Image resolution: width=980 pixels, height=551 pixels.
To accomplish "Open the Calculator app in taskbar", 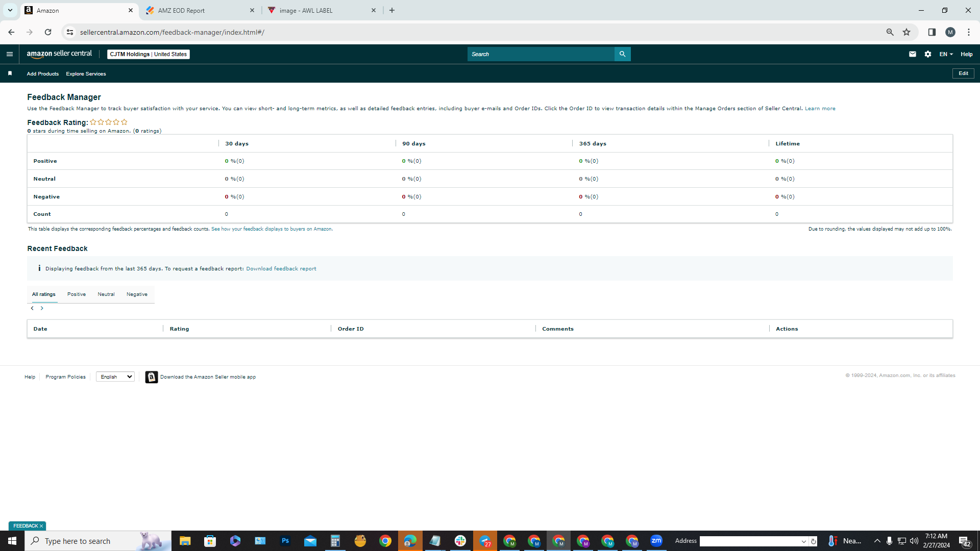I will click(335, 541).
